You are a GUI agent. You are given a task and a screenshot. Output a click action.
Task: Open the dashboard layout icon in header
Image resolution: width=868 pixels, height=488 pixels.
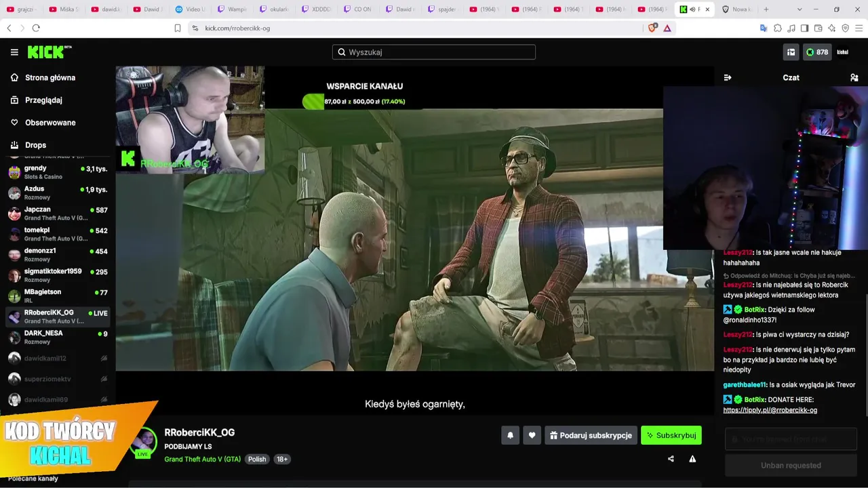coord(791,52)
